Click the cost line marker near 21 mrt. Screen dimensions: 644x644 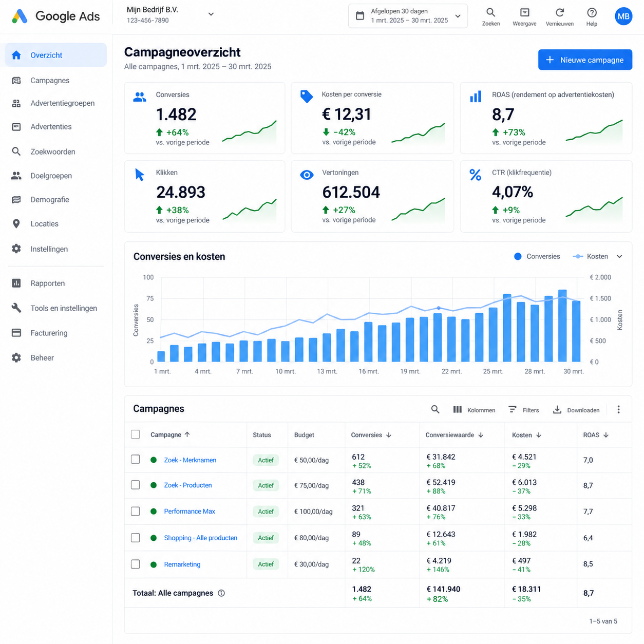click(x=438, y=308)
